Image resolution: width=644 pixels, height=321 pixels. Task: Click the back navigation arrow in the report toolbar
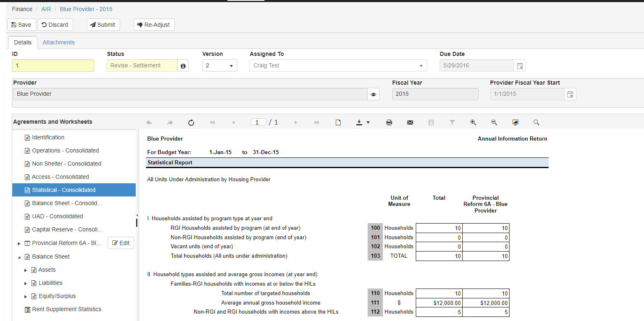149,122
